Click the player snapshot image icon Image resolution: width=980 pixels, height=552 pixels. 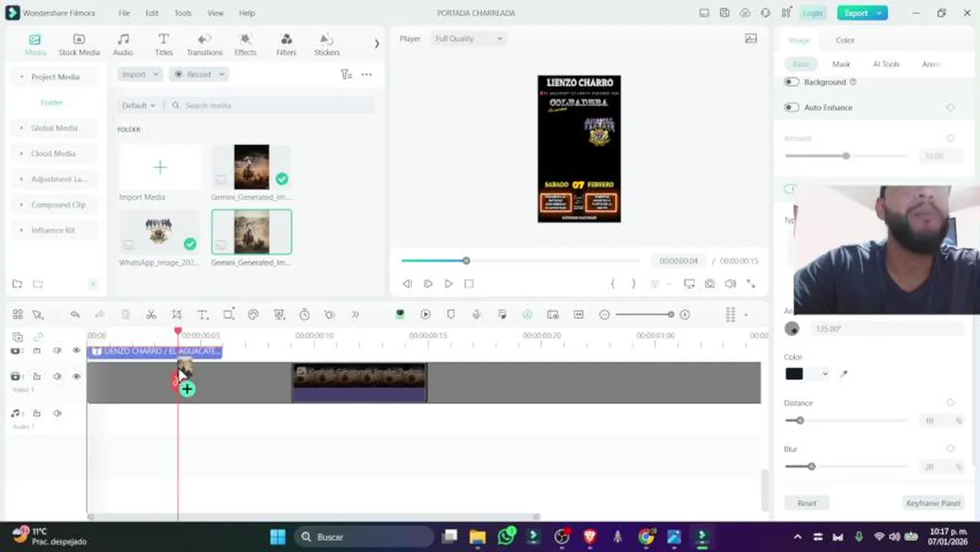[751, 38]
